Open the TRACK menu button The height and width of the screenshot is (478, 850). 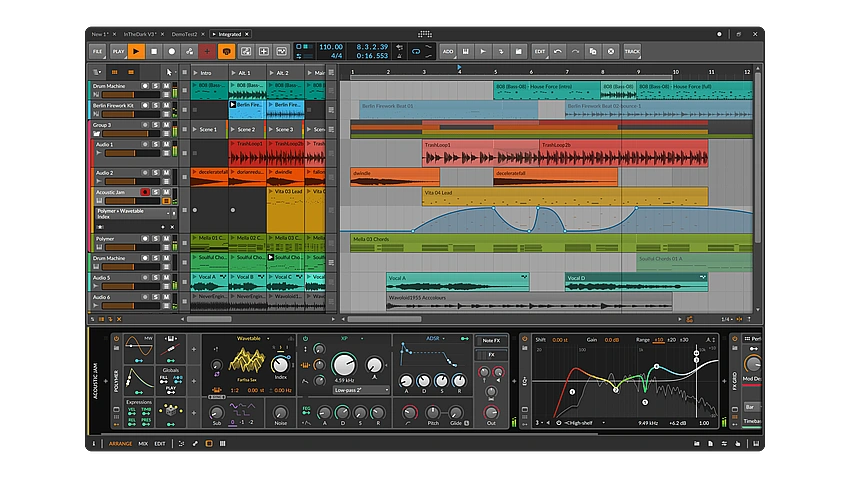tap(632, 51)
